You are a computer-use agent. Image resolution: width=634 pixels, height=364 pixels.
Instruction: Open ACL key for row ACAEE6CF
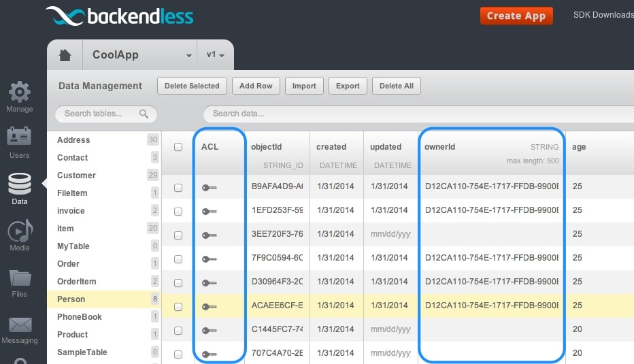[x=210, y=307]
